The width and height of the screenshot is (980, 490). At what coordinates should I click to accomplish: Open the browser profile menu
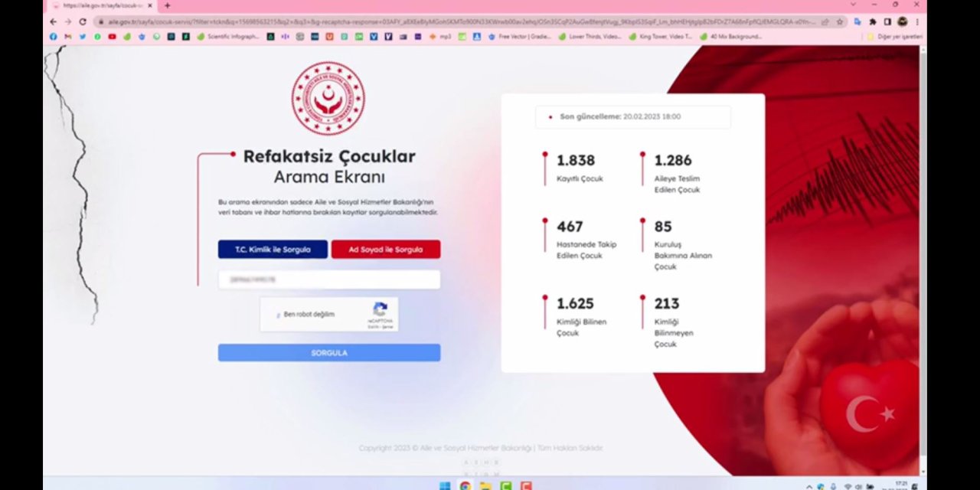[x=902, y=21]
